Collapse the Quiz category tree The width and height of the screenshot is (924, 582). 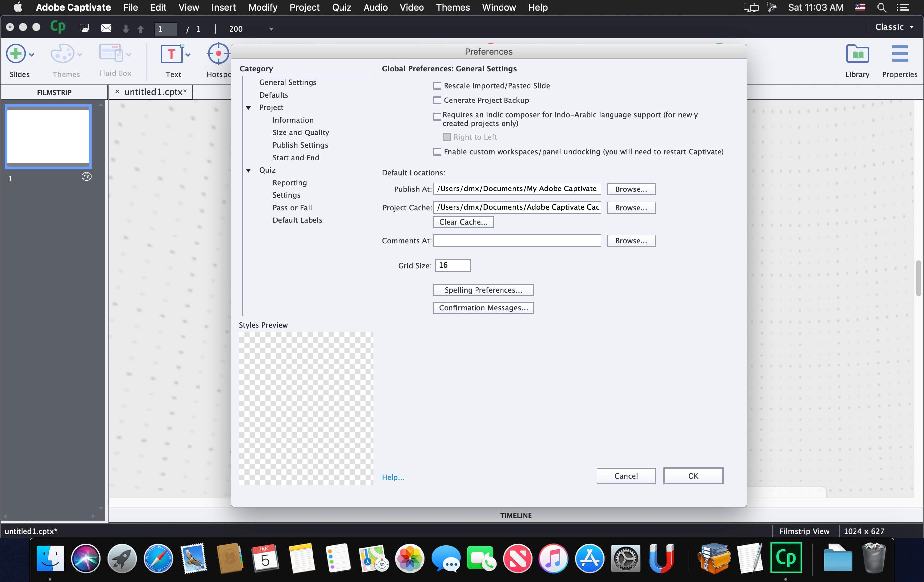pyautogui.click(x=249, y=170)
